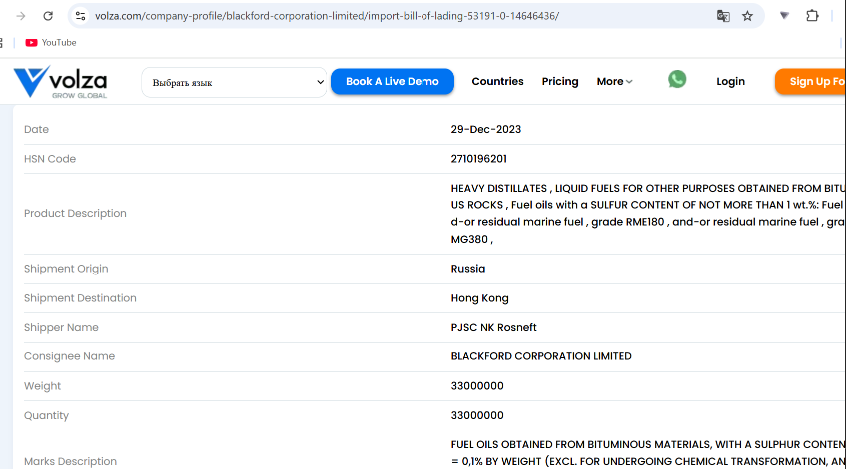846x469 pixels.
Task: Select HSN code 2710196201
Action: click(x=479, y=159)
